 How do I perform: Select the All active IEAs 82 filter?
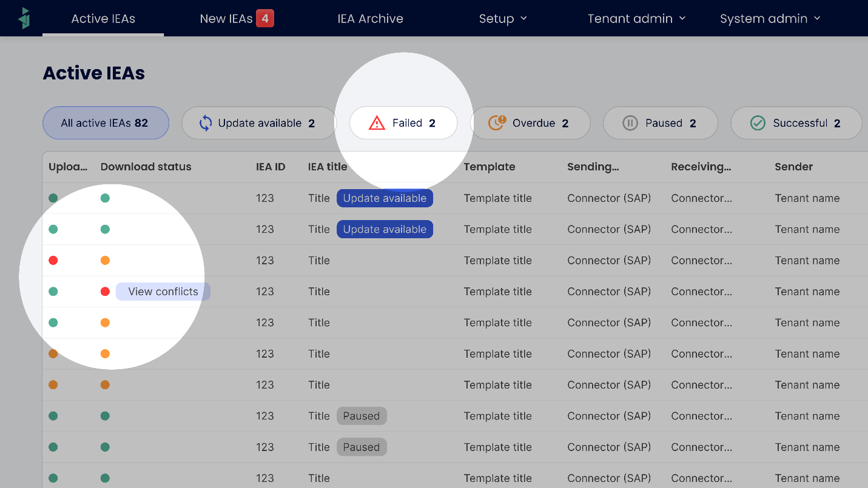[106, 123]
